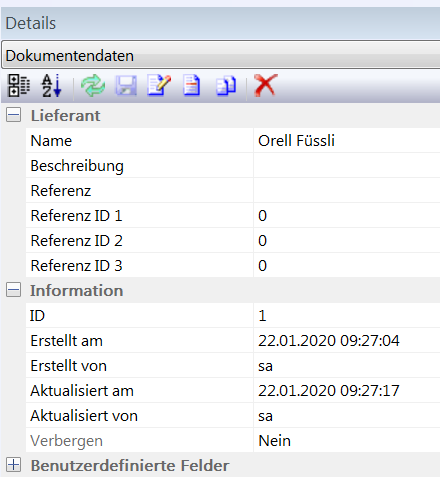Viewport: 440px width, 477px height.
Task: Delete record with red X icon
Action: [x=266, y=85]
